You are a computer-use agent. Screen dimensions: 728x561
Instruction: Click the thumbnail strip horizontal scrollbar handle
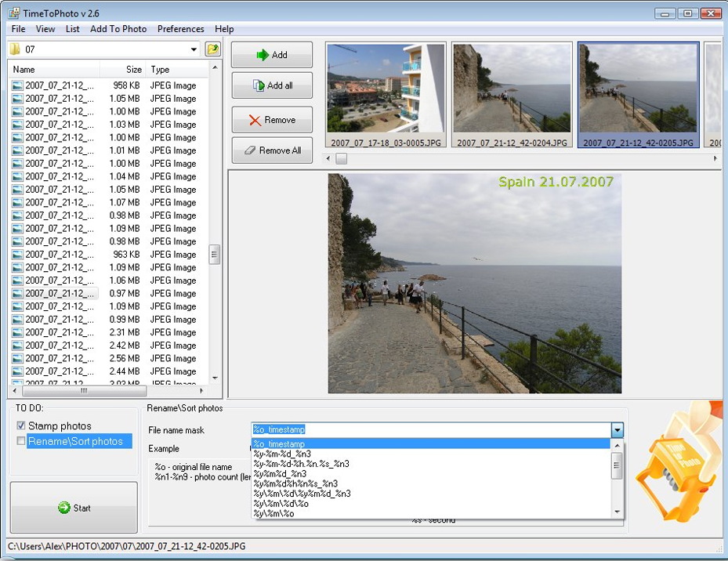pyautogui.click(x=342, y=158)
